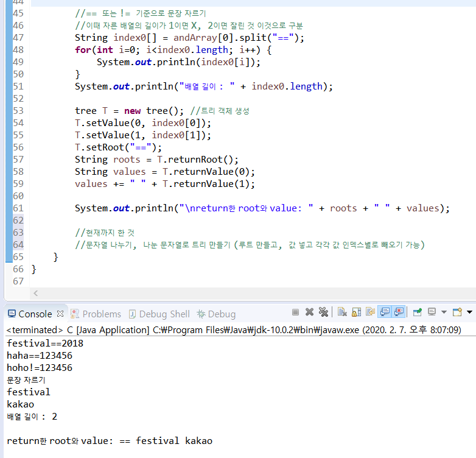Click the comment on line 45 about == or !=
Viewport: 476px width, 458px height.
pyautogui.click(x=141, y=13)
